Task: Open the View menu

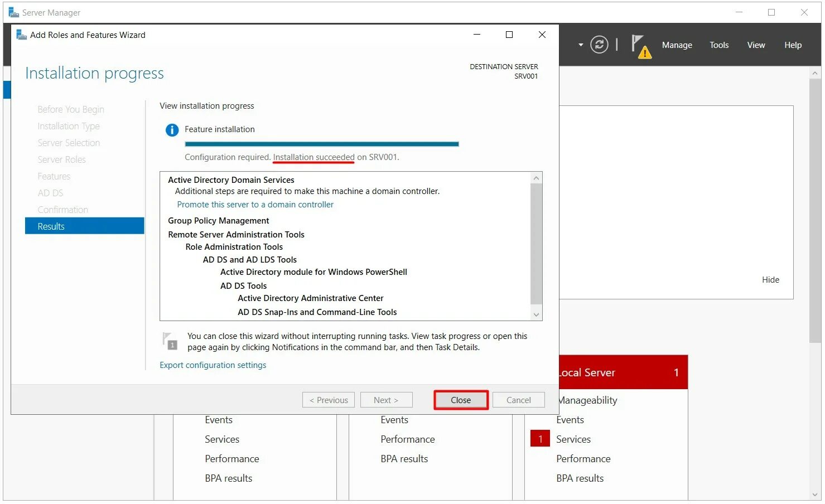Action: [x=756, y=45]
